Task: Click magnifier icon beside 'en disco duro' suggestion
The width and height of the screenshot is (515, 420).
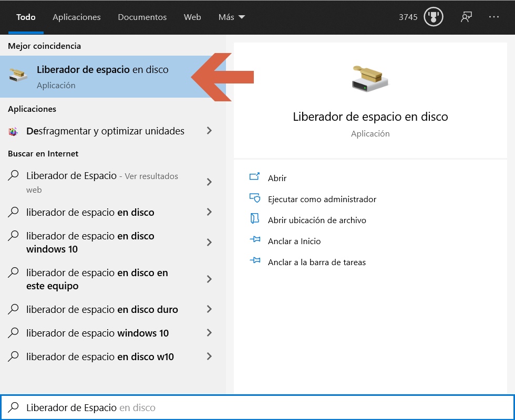Action: point(13,309)
